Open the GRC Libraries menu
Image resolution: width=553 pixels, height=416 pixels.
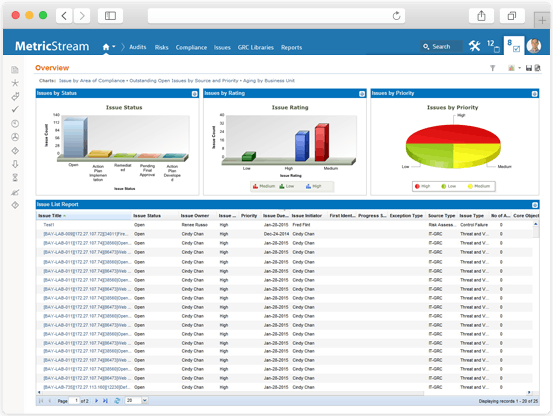tap(256, 47)
